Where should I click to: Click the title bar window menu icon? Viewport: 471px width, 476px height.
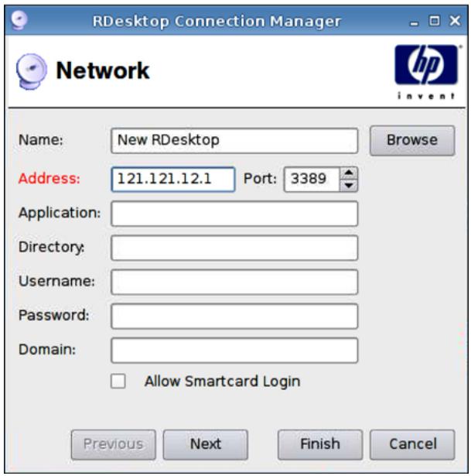(x=19, y=20)
